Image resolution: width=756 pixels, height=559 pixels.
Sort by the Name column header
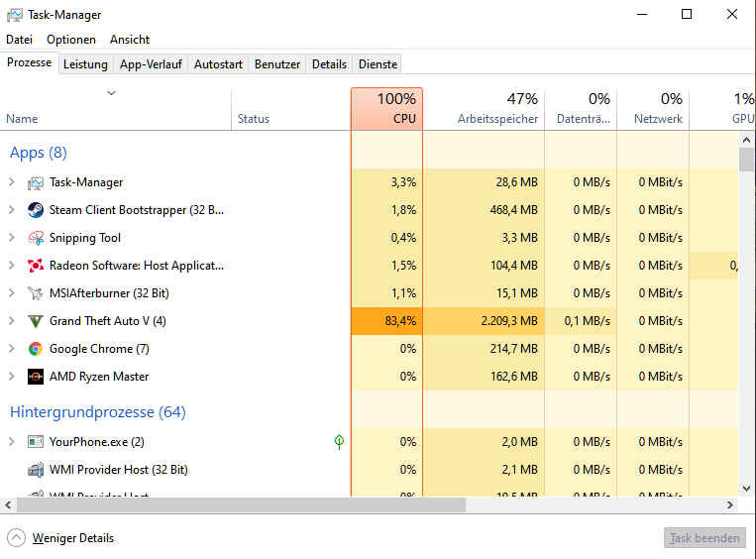116,109
